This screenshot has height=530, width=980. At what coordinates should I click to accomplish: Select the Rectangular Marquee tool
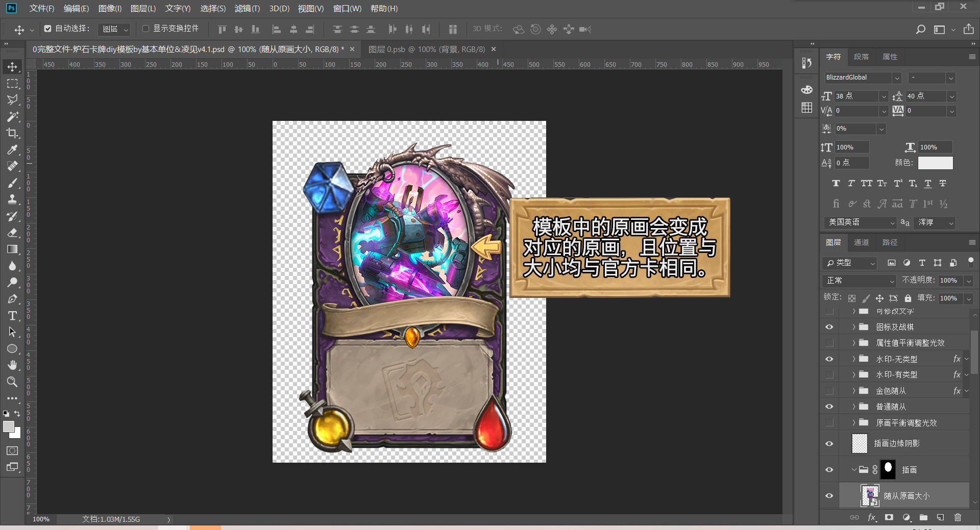[12, 83]
